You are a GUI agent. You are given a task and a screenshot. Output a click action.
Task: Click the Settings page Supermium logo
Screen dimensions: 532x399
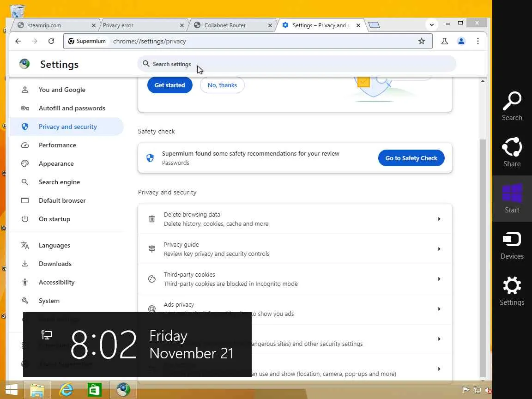(x=24, y=64)
